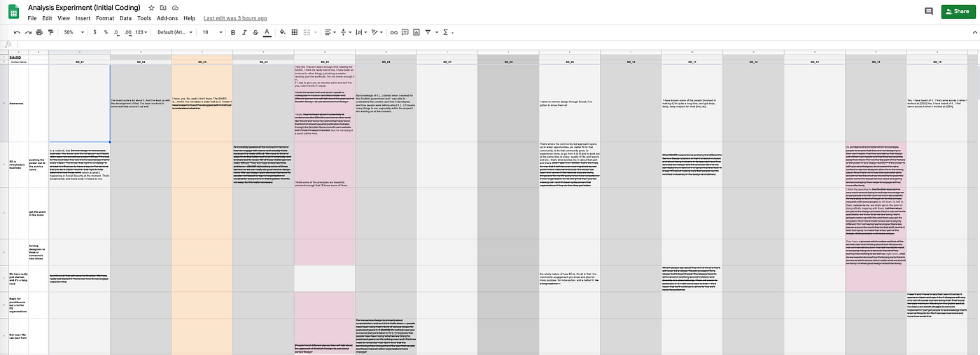Open the View menu

[x=63, y=18]
